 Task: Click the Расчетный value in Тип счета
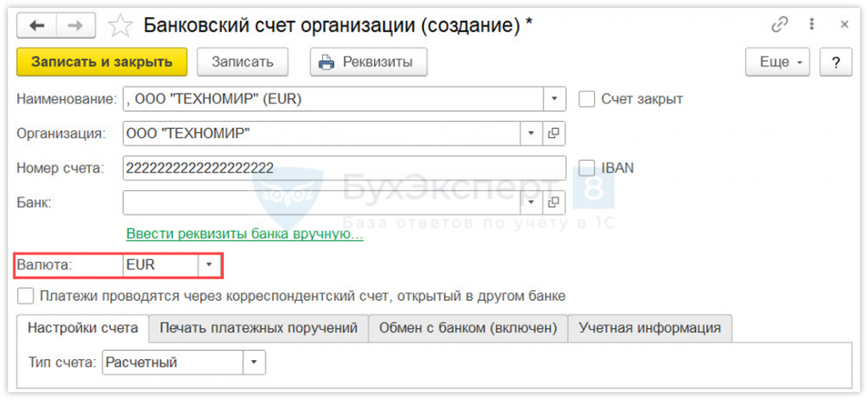[x=173, y=363]
